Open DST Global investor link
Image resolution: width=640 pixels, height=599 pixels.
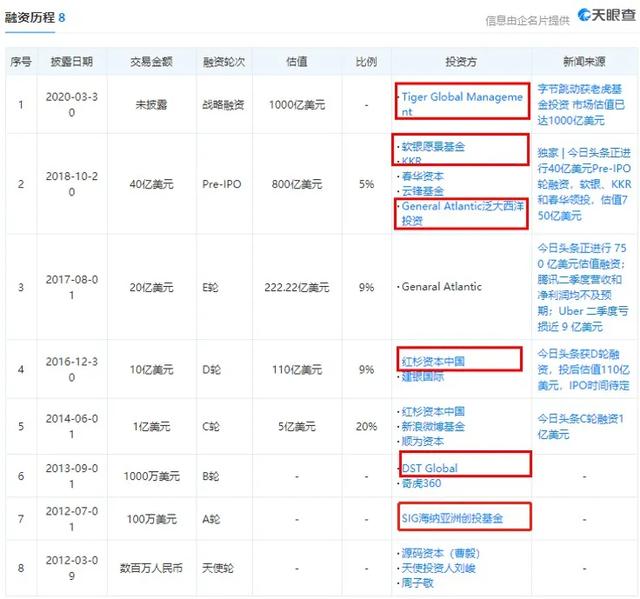[430, 468]
